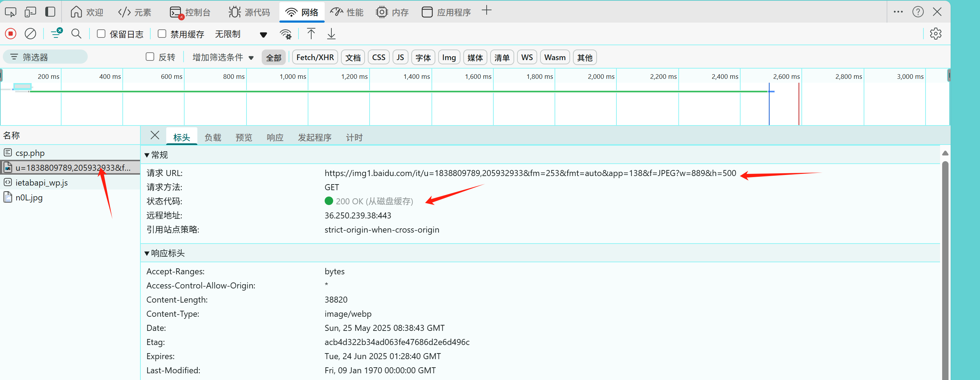Open the 控制台 console tab
The width and height of the screenshot is (980, 380).
190,12
